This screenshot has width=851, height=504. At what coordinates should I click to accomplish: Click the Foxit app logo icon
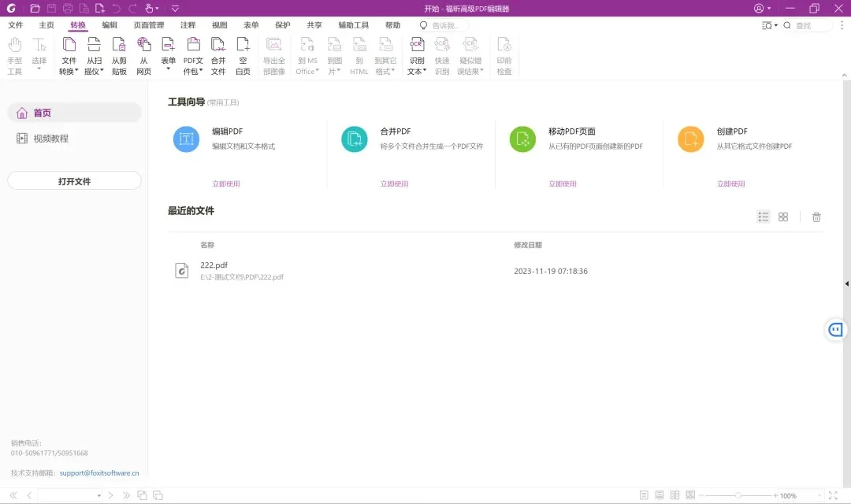coord(11,8)
